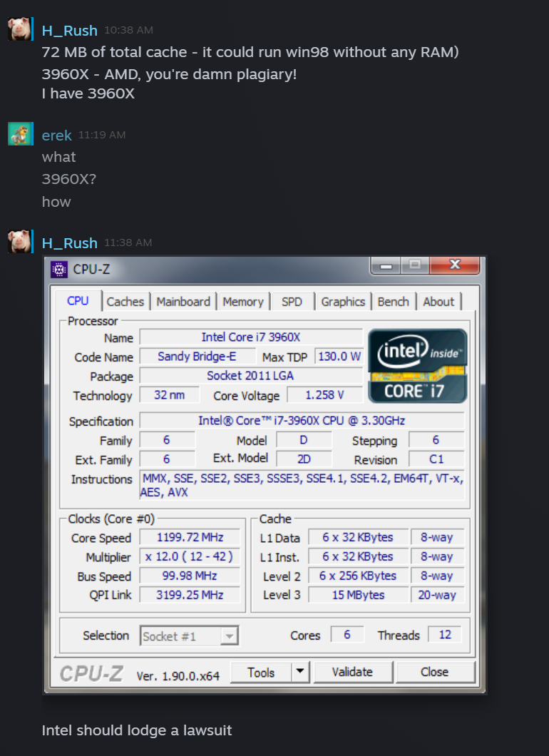Viewport: 549px width, 756px height.
Task: Open H_Rush's profile from the 10:38 AM username
Action: coord(69,31)
